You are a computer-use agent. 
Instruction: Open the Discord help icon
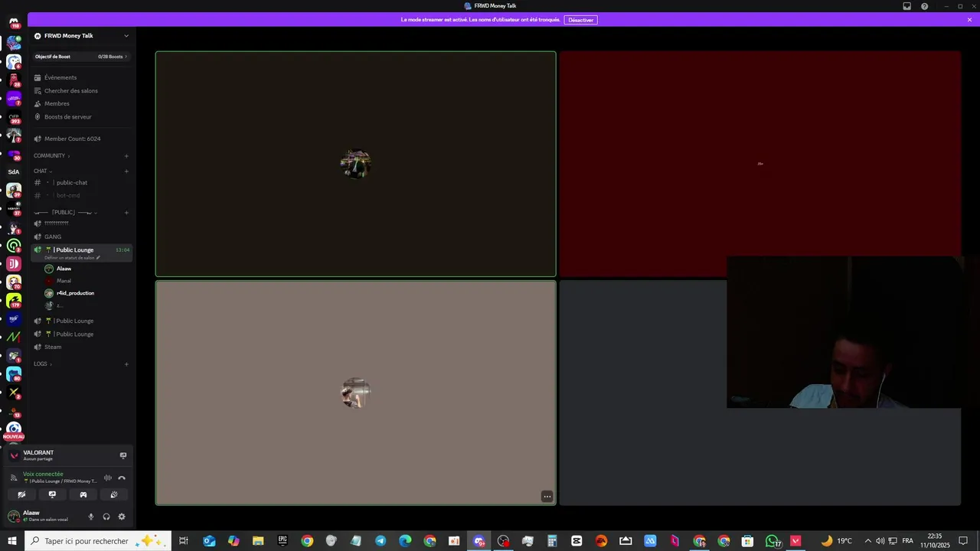pyautogui.click(x=924, y=6)
